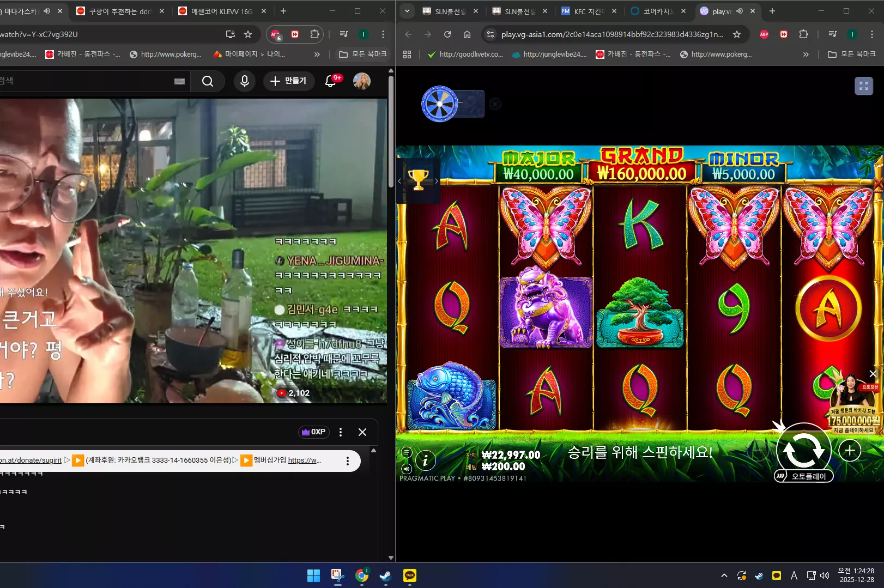Open the slot game hamburger menu

tap(406, 452)
